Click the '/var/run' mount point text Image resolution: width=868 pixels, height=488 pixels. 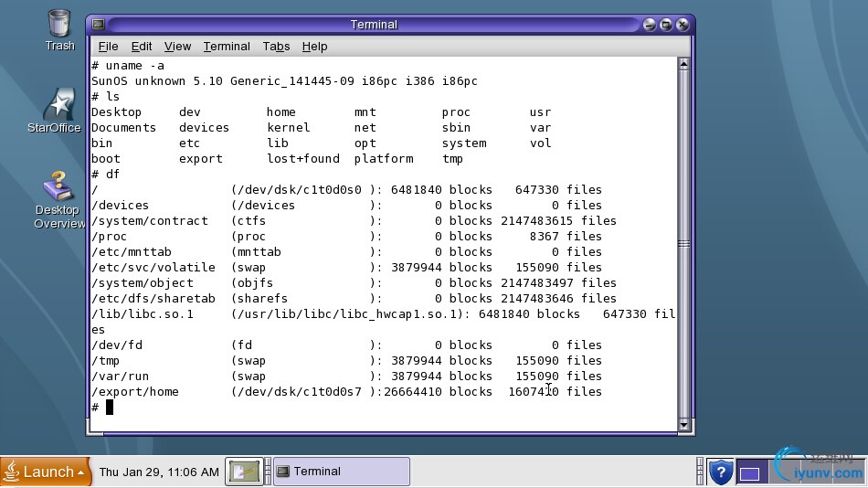tap(120, 377)
